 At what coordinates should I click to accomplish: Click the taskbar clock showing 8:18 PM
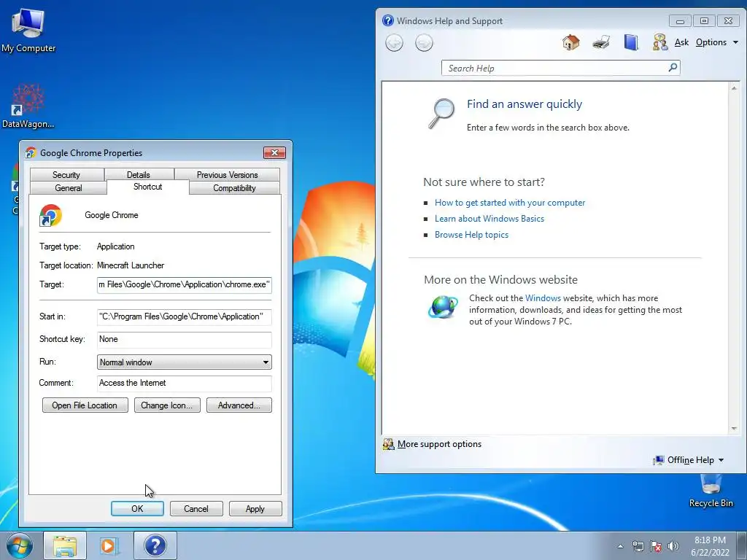tap(710, 546)
